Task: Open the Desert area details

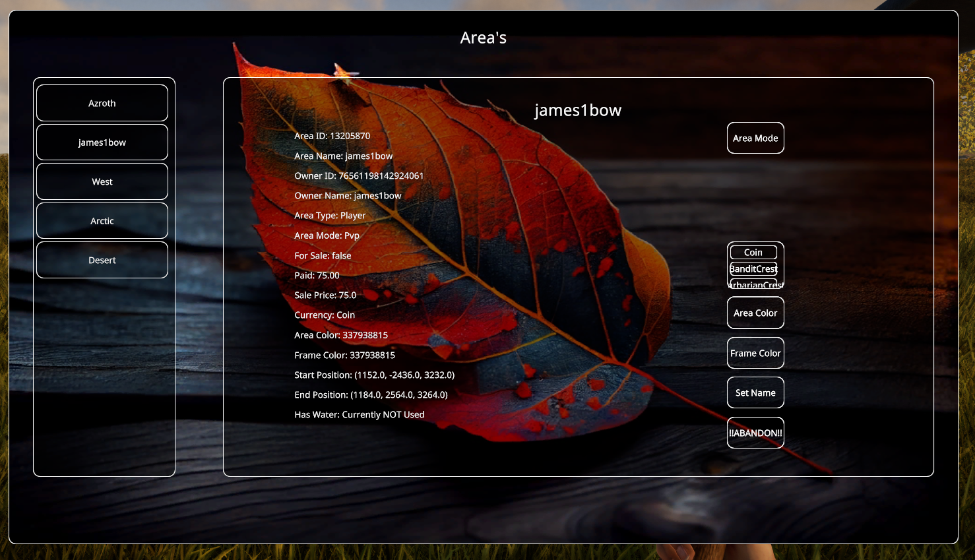Action: pos(102,260)
